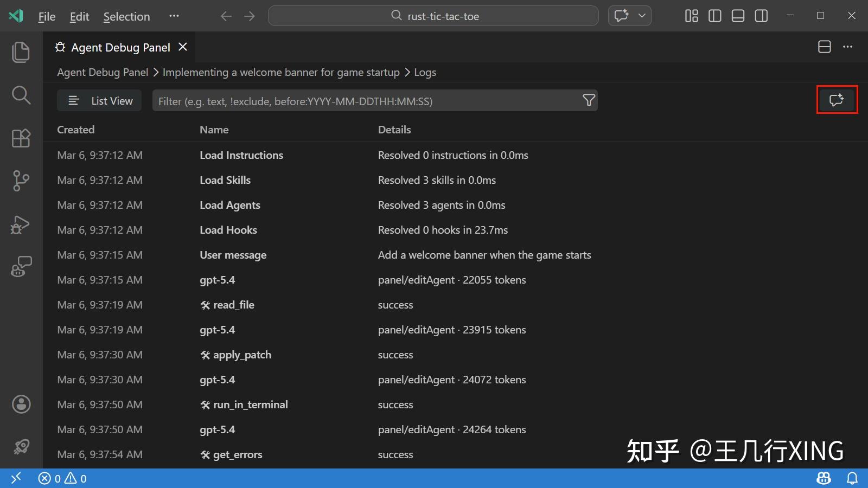Open filter options via the funnel icon
This screenshot has height=488, width=868.
click(x=589, y=100)
